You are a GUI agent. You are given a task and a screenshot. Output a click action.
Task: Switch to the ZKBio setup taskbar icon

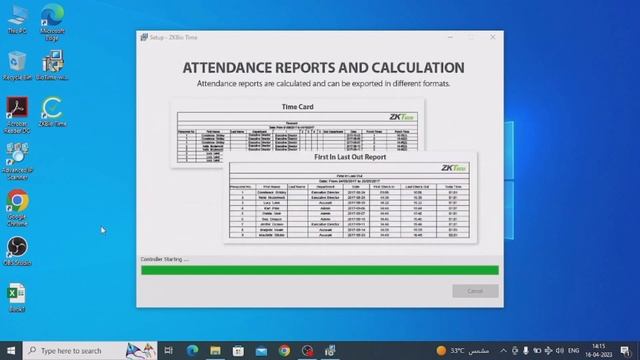pyautogui.click(x=330, y=351)
